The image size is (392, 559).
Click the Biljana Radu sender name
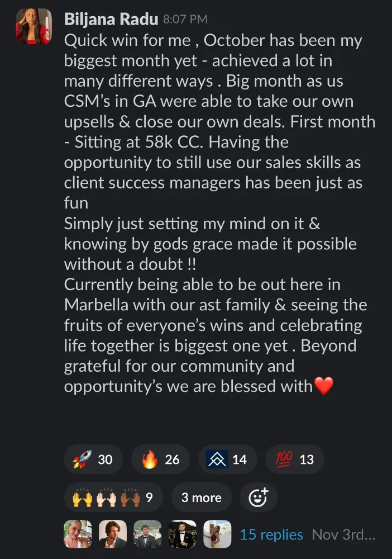coord(111,20)
